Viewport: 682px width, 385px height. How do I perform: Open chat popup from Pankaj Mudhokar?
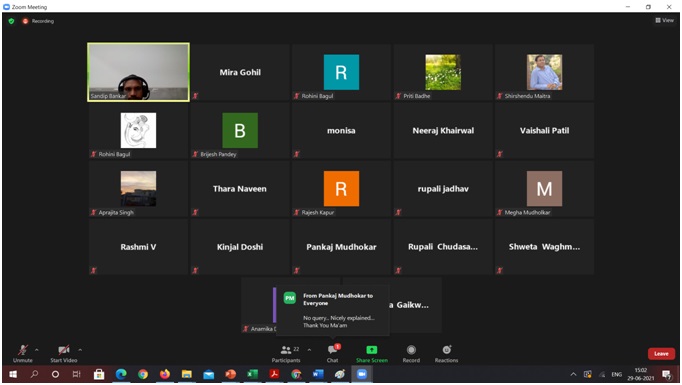(x=333, y=310)
